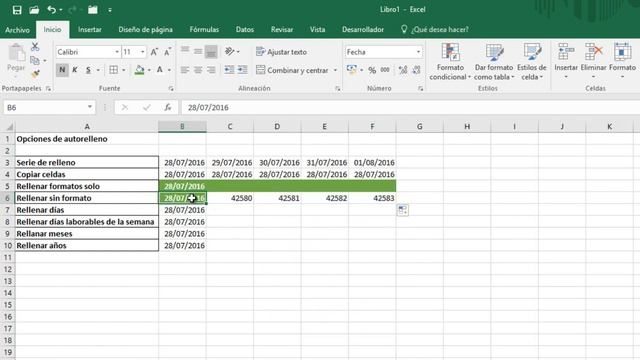
Task: Click Combinar y centrar button
Action: [292, 70]
